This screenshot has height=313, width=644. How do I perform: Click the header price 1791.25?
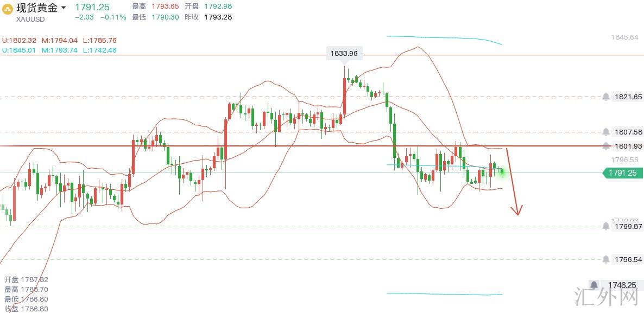click(x=92, y=7)
